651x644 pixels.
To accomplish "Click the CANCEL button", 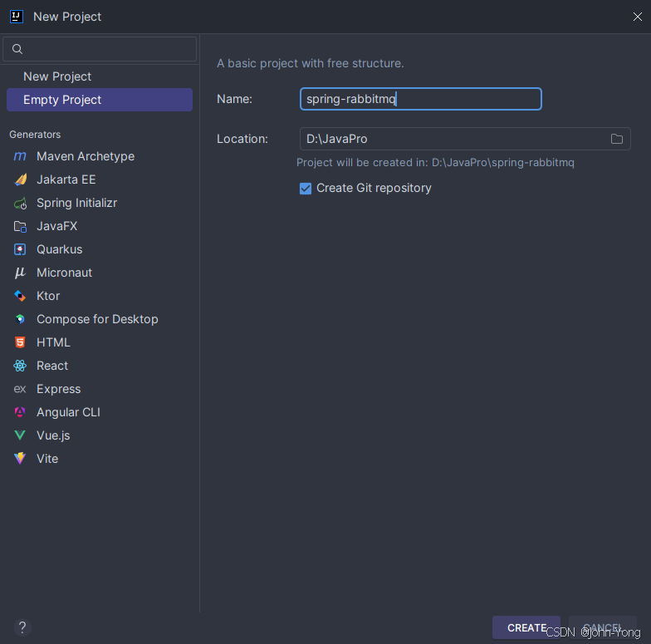I will (603, 627).
